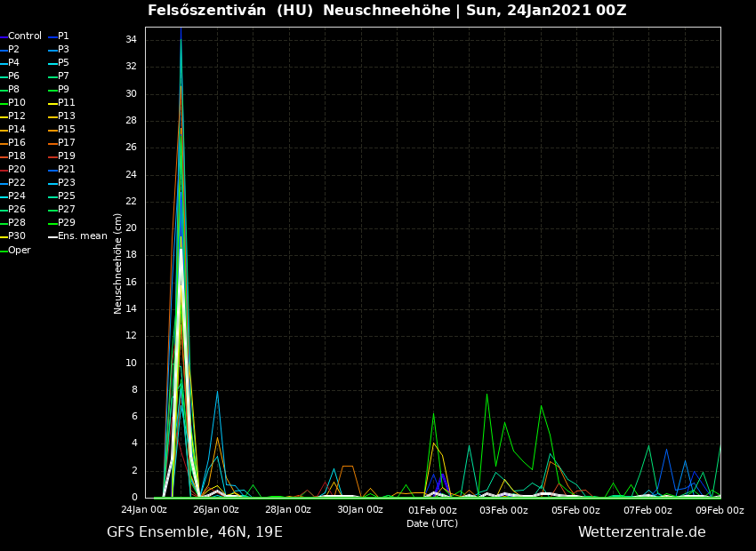Click the P11 legend label
The width and height of the screenshot is (756, 551).
click(67, 103)
